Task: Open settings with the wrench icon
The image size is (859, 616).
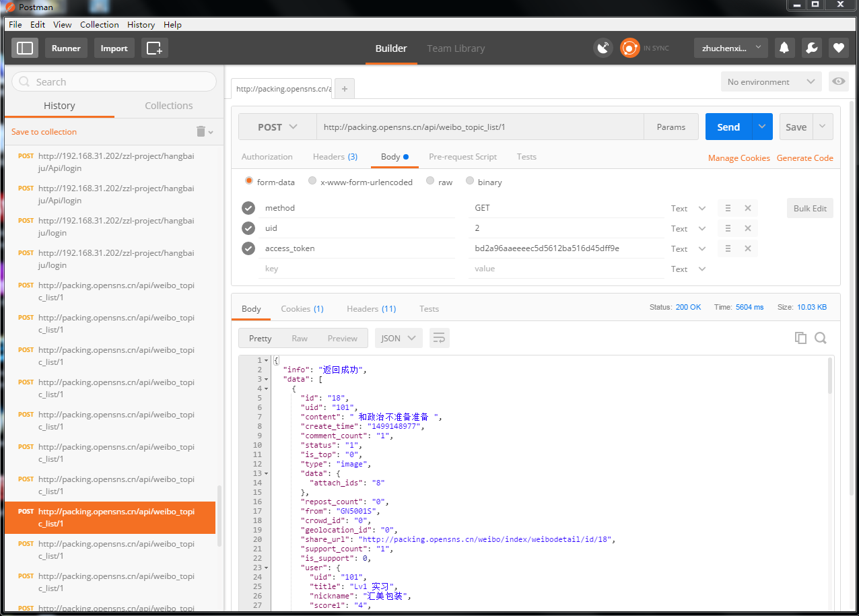Action: [x=811, y=48]
